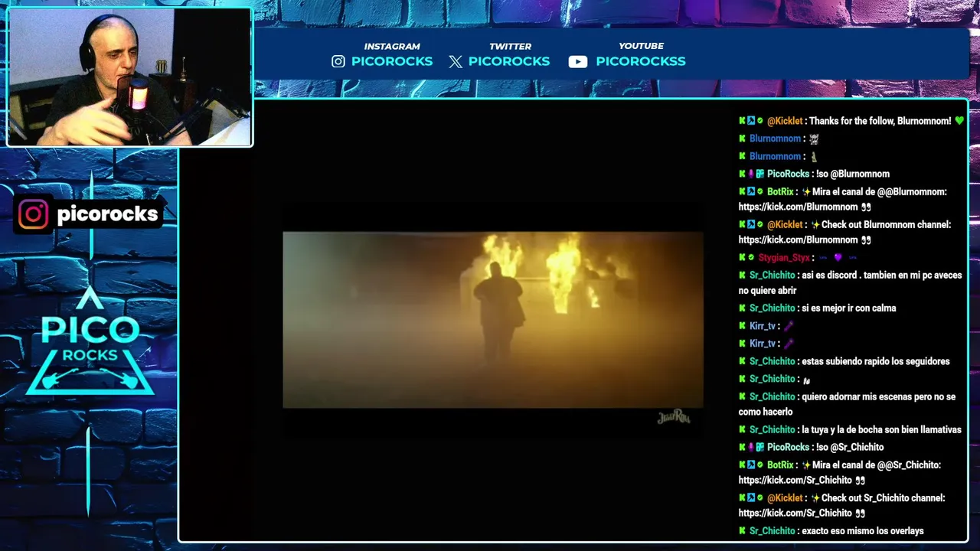
Task: Click the message 'si es mejor ir con calma'
Action: click(849, 308)
